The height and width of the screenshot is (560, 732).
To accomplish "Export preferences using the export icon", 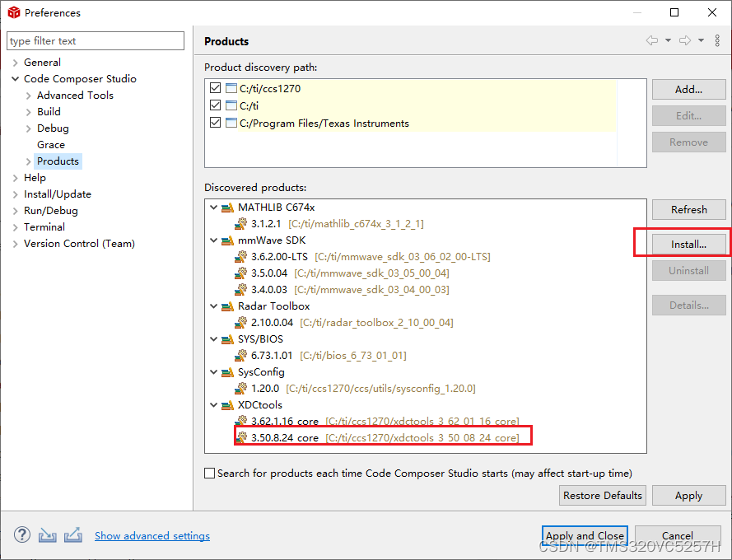I will 73,534.
